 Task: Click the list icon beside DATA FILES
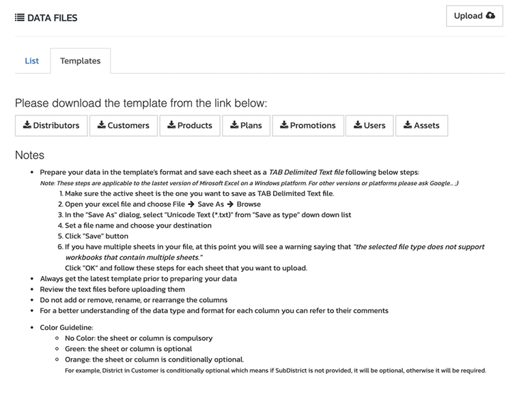click(x=20, y=18)
